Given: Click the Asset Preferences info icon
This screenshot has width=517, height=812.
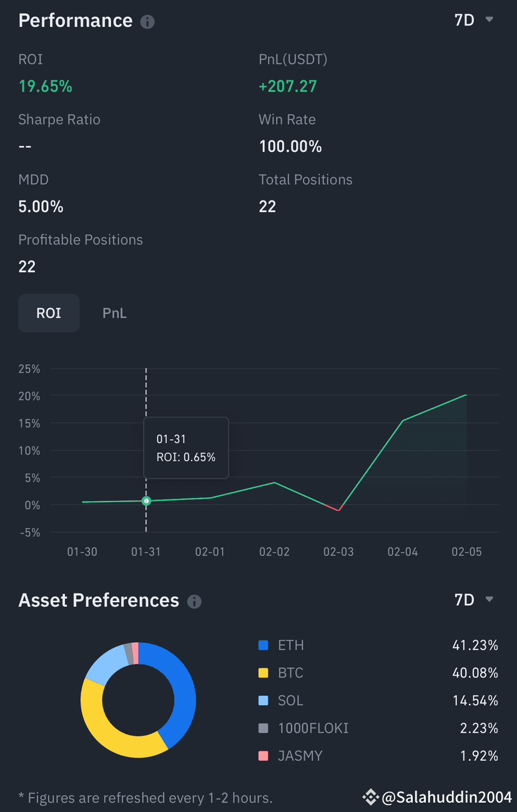Looking at the screenshot, I should [x=194, y=602].
